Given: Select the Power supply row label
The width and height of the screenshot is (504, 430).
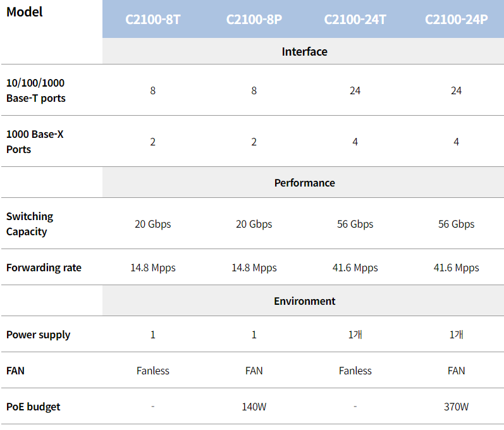Looking at the screenshot, I should [x=38, y=335].
